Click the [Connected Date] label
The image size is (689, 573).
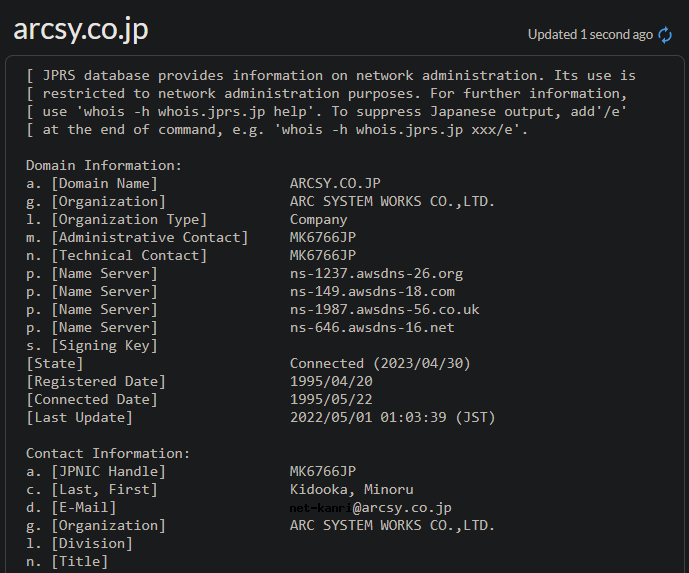click(x=92, y=399)
